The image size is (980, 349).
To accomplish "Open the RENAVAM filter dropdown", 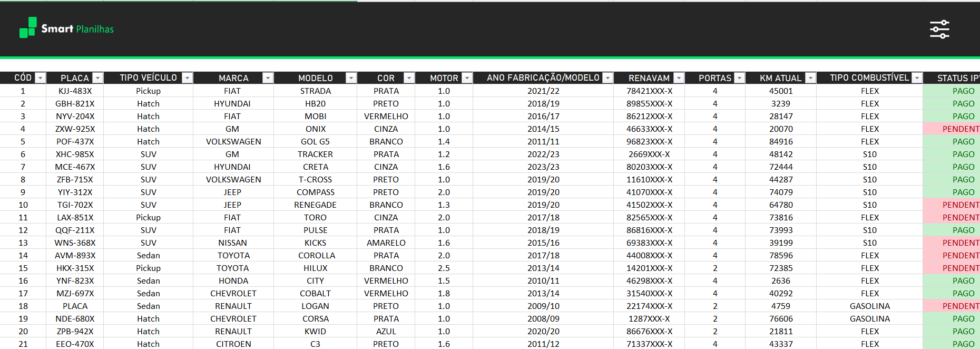I will point(679,78).
